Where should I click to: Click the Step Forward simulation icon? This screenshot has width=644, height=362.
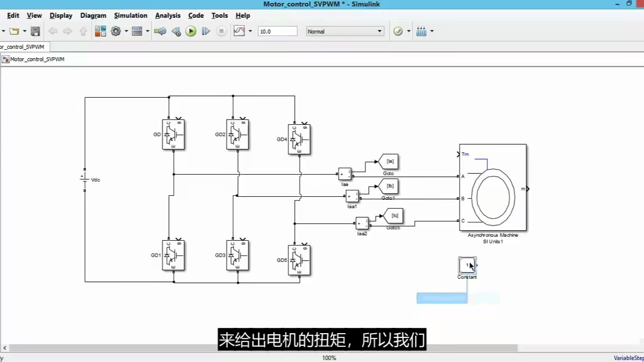pyautogui.click(x=205, y=31)
